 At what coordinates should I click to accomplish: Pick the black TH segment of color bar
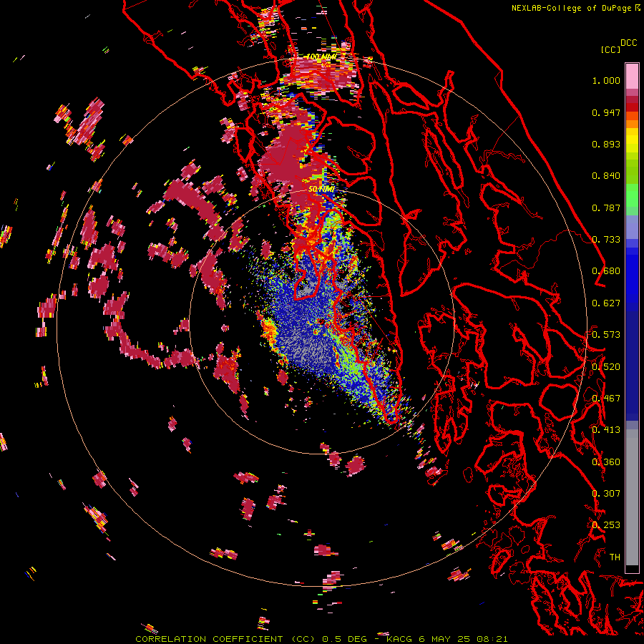point(632,570)
